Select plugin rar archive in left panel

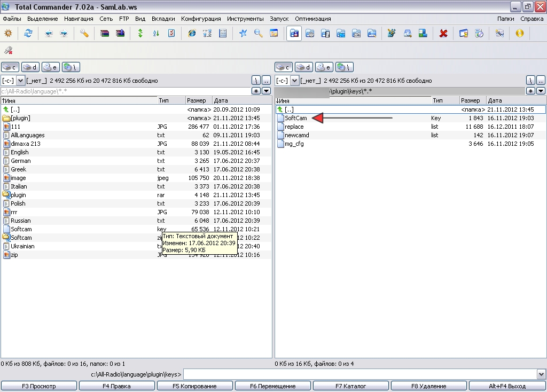[x=136, y=195]
